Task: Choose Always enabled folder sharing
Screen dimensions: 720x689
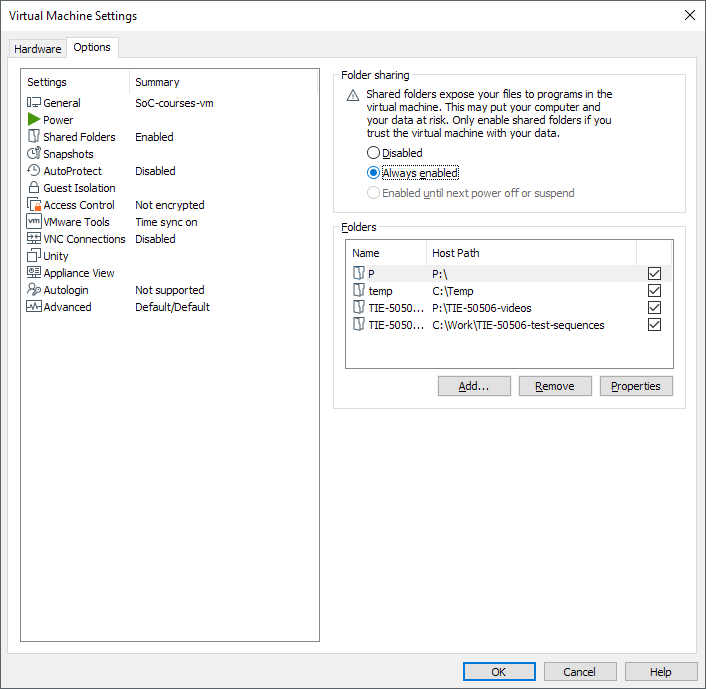Action: pos(374,172)
